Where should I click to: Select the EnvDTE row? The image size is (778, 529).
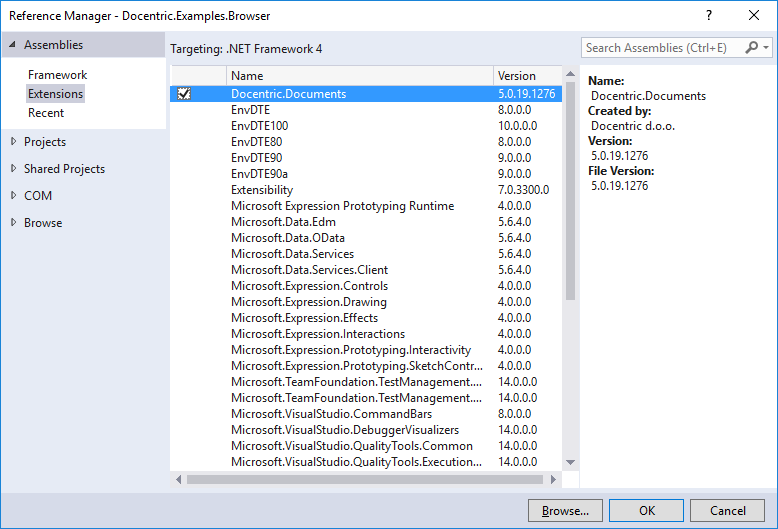click(x=366, y=110)
